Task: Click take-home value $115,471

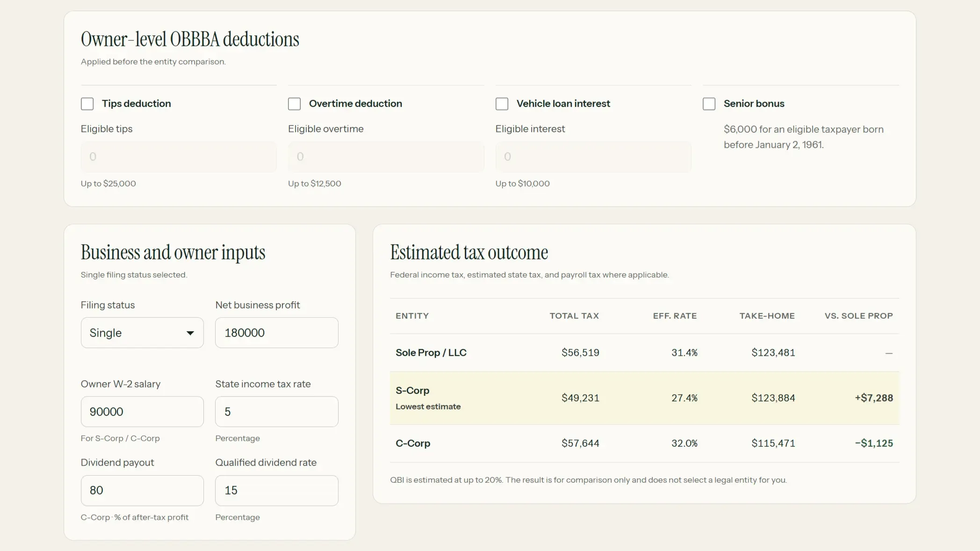Action: point(773,444)
